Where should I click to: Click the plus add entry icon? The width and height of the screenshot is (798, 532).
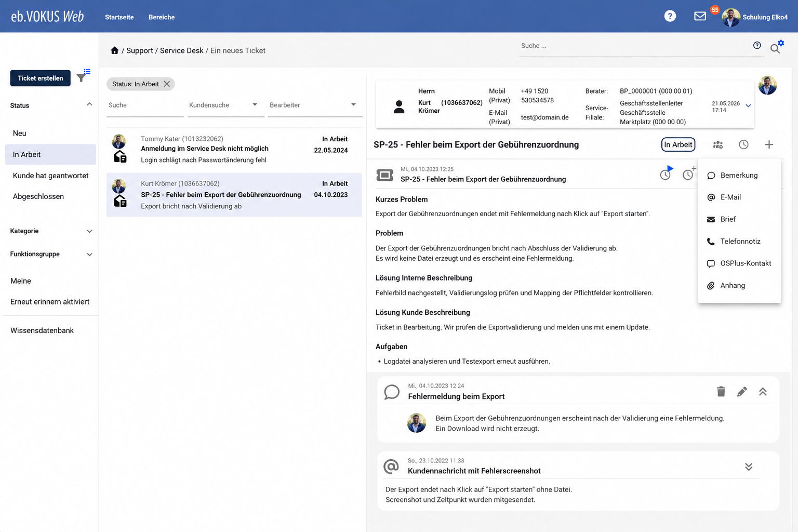pyautogui.click(x=769, y=144)
